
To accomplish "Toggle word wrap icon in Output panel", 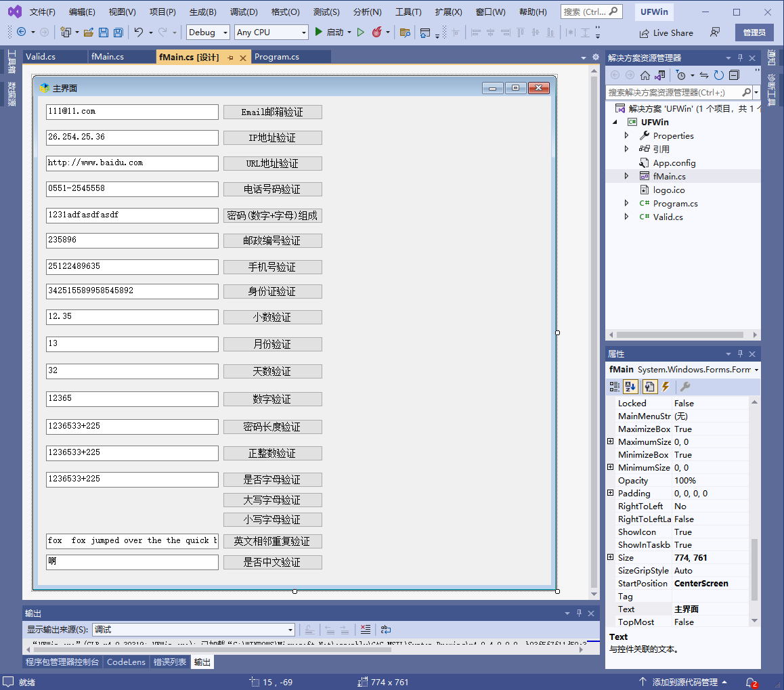I will pos(385,630).
